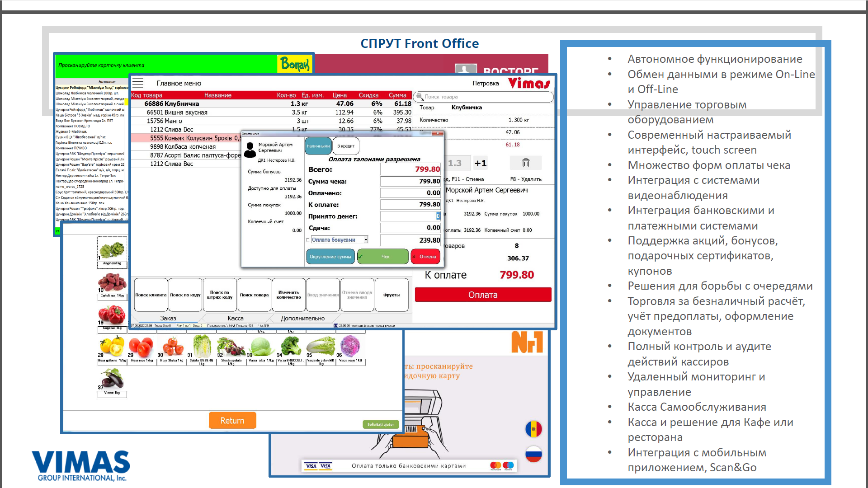
Task: Switch to the Касса tab
Action: coord(235,318)
